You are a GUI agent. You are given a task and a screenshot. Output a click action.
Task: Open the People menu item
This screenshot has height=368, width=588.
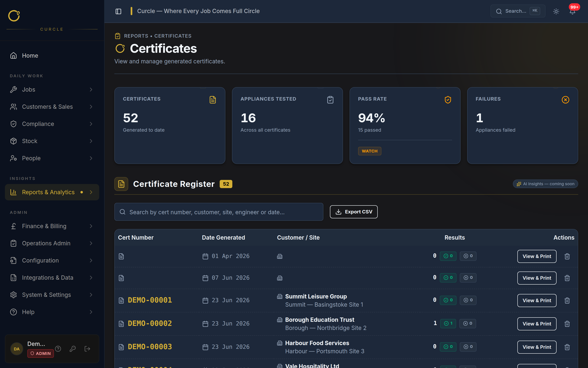52,158
